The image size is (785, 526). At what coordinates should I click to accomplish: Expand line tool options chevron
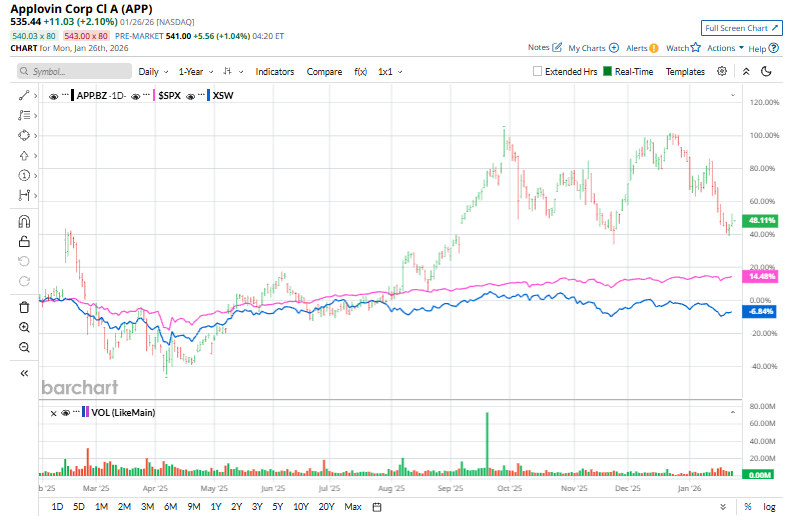(x=36, y=95)
